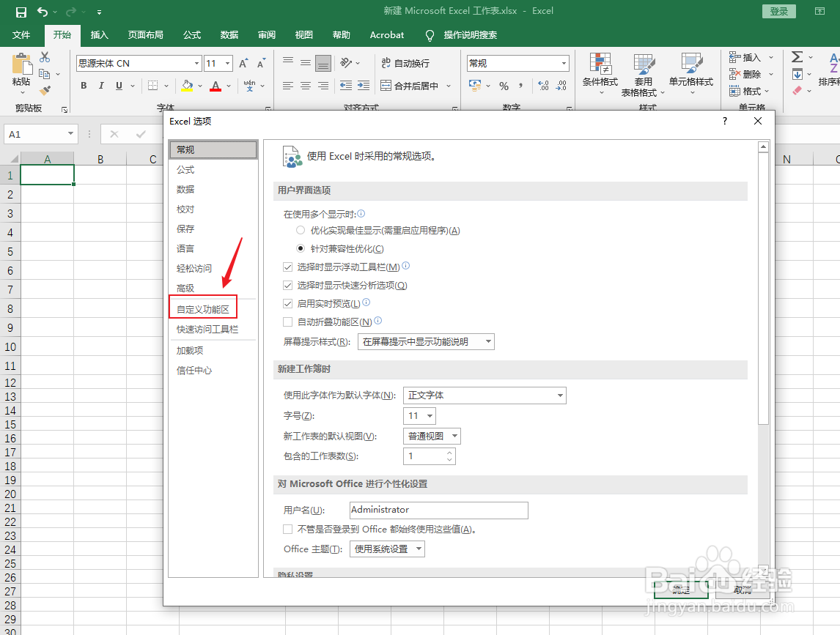Apply bold formatting
This screenshot has width=840, height=635.
tap(84, 86)
